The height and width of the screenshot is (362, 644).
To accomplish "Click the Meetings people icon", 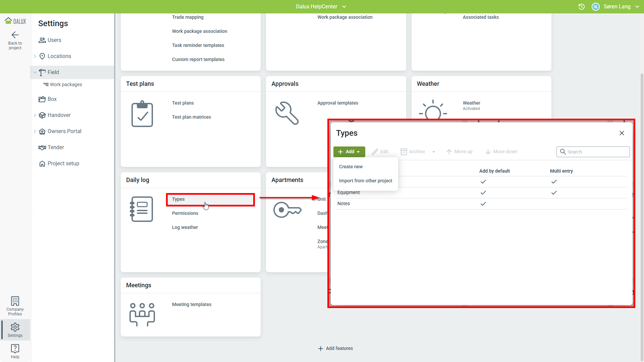I will point(142,314).
